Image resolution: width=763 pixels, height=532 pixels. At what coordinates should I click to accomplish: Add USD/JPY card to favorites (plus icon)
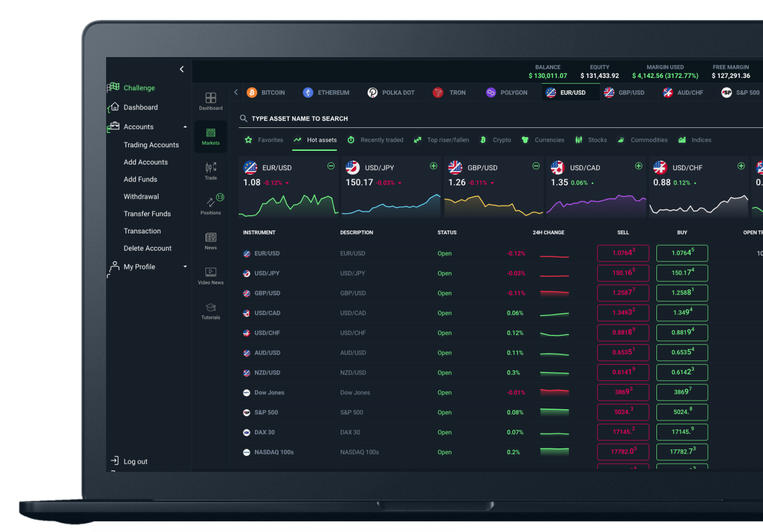click(434, 166)
